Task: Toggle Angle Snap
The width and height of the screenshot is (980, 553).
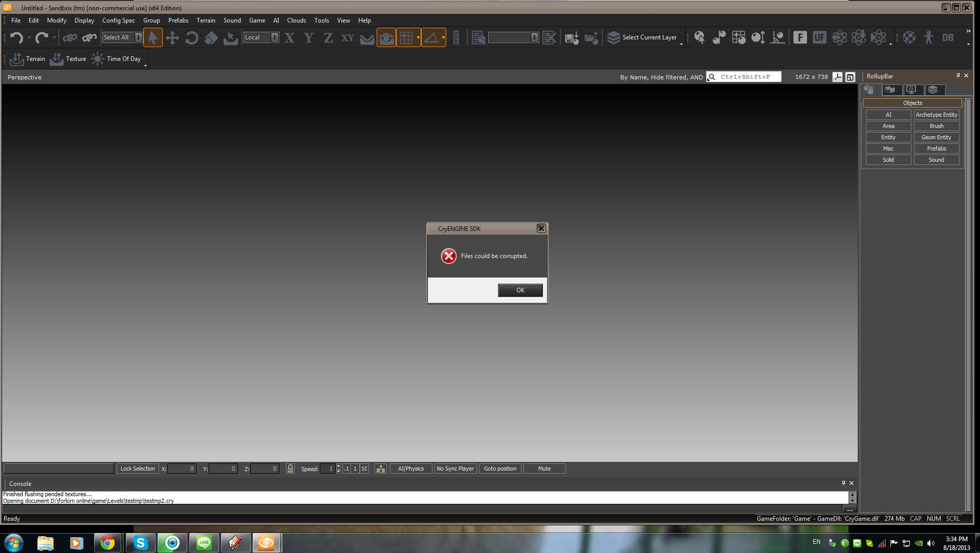Action: point(431,37)
